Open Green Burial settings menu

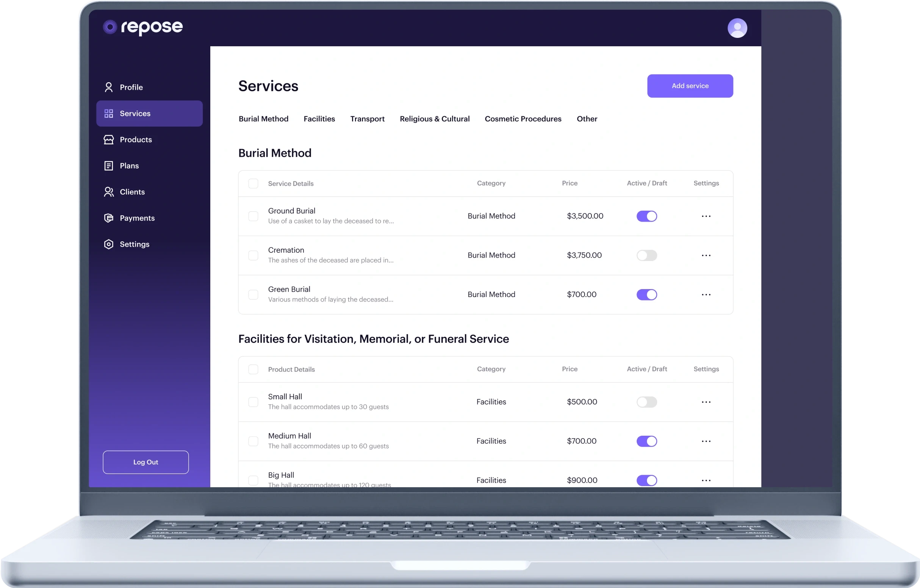point(706,294)
